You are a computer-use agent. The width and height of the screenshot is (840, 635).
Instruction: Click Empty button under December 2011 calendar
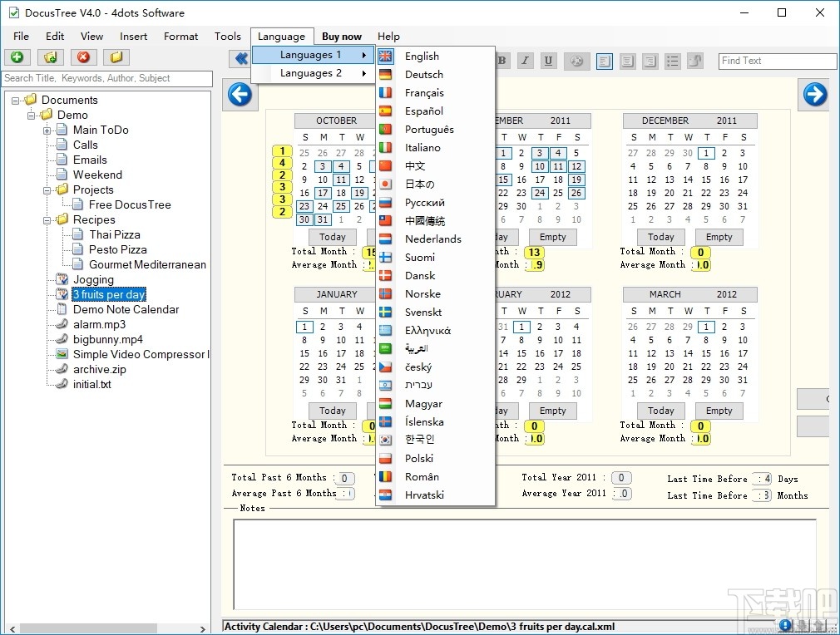point(719,237)
